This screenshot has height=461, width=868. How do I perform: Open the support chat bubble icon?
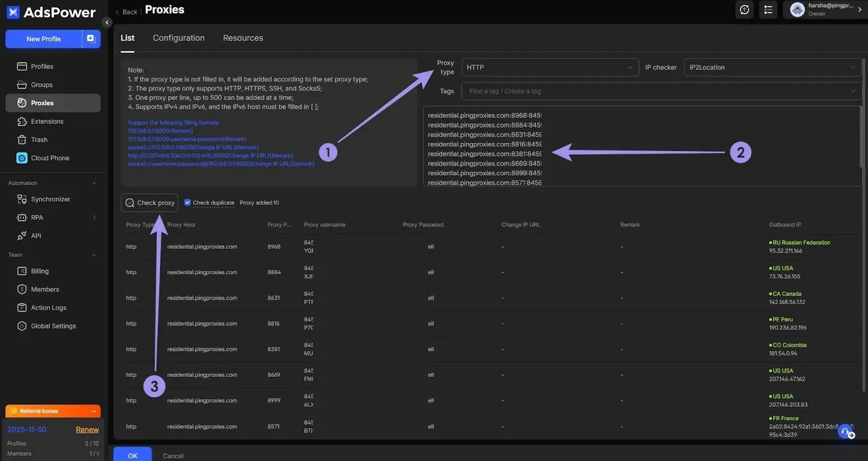(x=845, y=432)
